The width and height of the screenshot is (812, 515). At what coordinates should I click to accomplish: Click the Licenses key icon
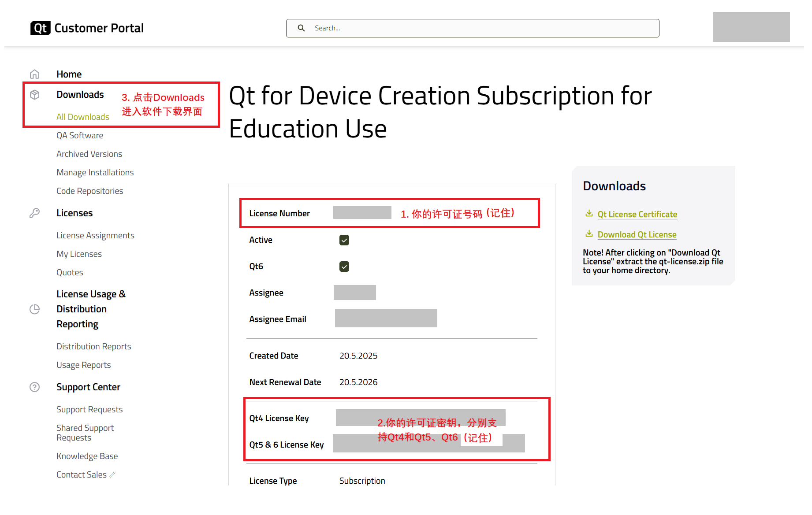point(35,213)
